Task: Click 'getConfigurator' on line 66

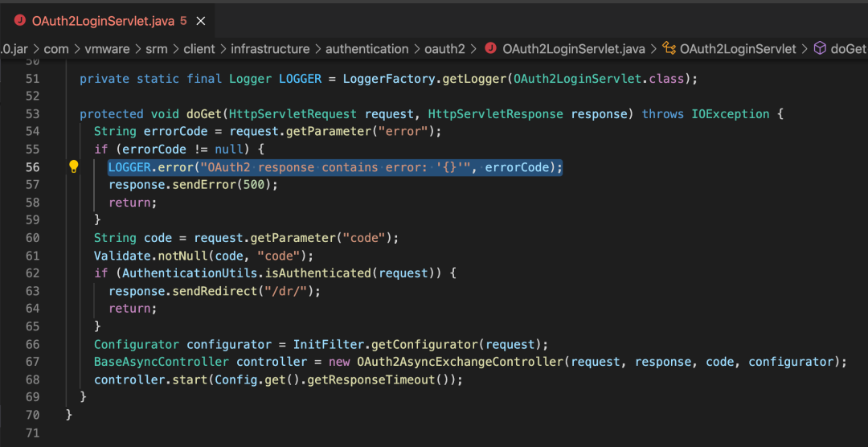Action: (x=425, y=345)
